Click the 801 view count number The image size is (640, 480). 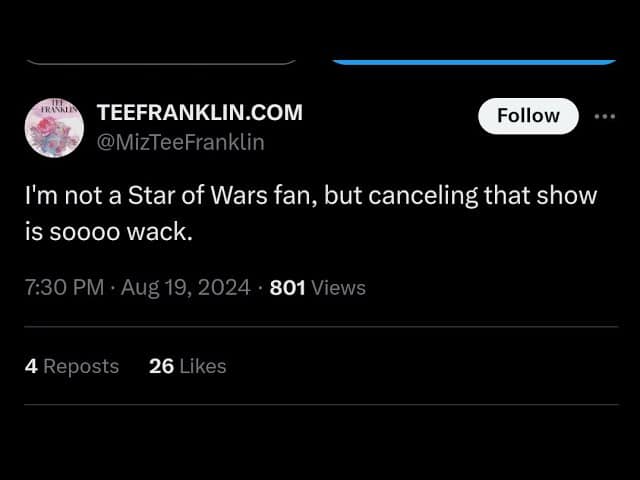click(288, 288)
